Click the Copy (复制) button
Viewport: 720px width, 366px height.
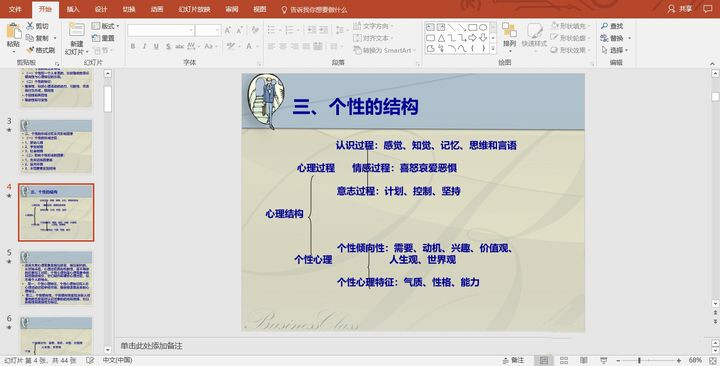[x=37, y=38]
